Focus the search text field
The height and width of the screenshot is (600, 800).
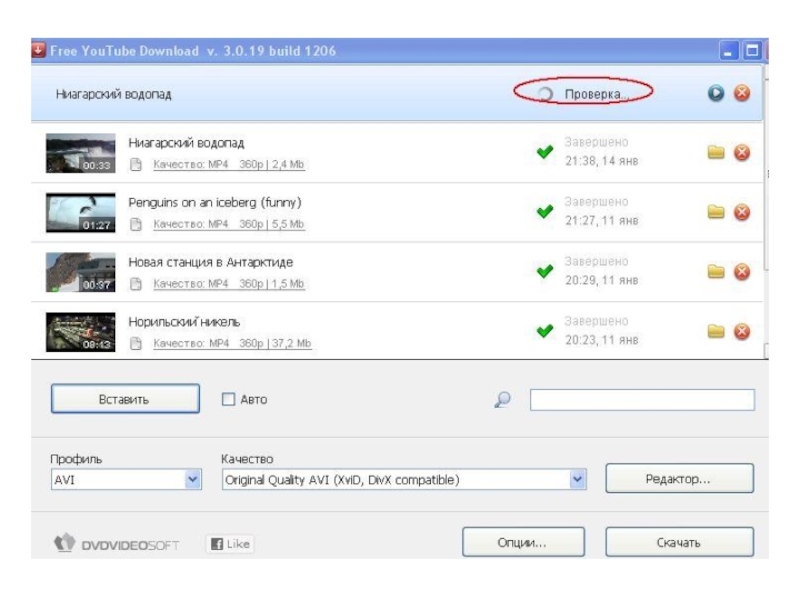(642, 399)
